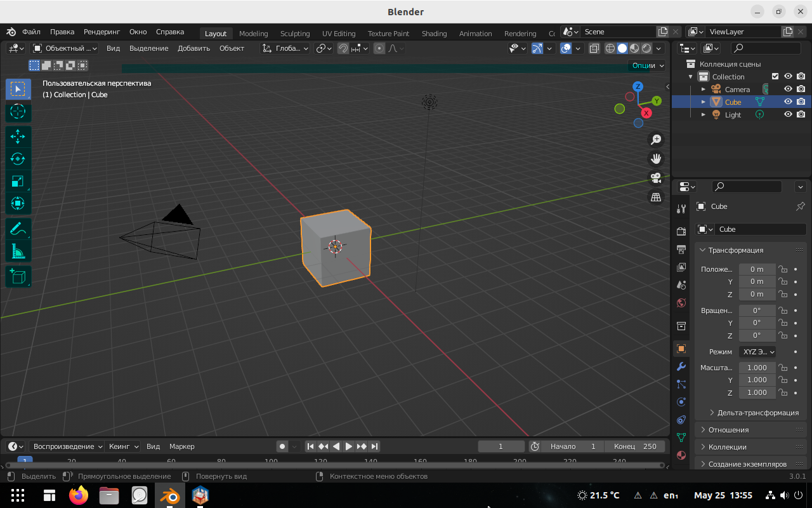Disable Cube in renders via camera icon
The width and height of the screenshot is (812, 508).
[801, 102]
